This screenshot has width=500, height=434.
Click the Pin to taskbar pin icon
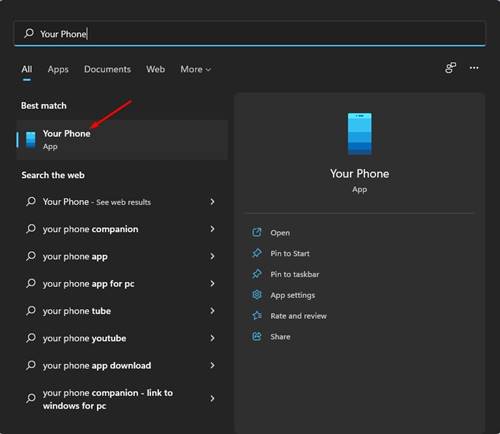[256, 274]
